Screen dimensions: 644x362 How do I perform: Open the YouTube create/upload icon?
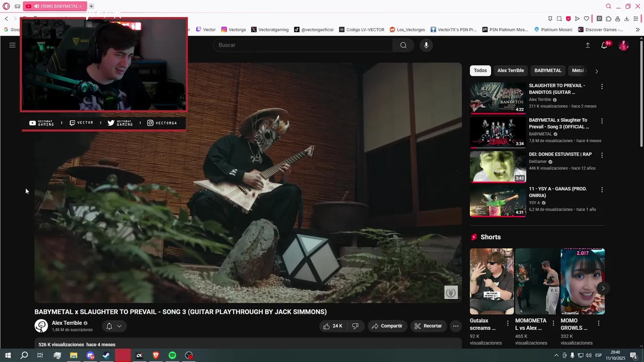pos(588,45)
